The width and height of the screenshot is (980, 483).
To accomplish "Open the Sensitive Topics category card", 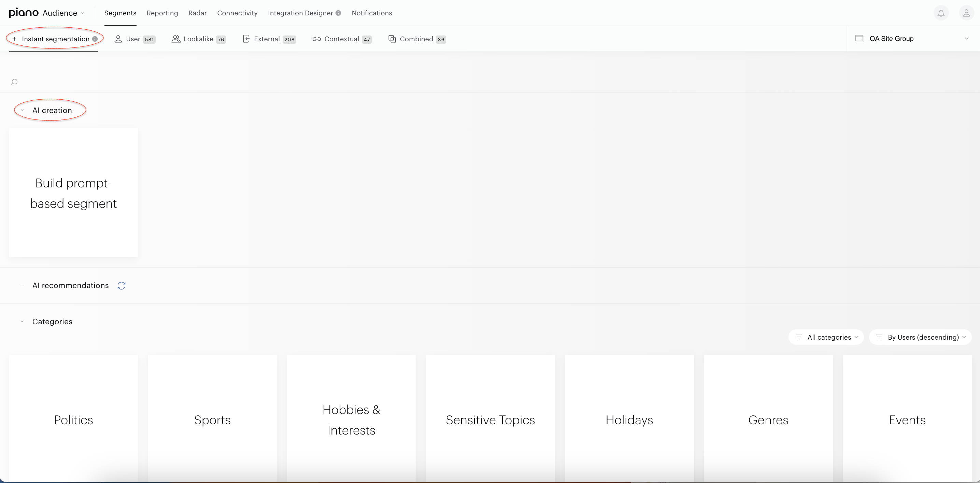I will pos(491,418).
